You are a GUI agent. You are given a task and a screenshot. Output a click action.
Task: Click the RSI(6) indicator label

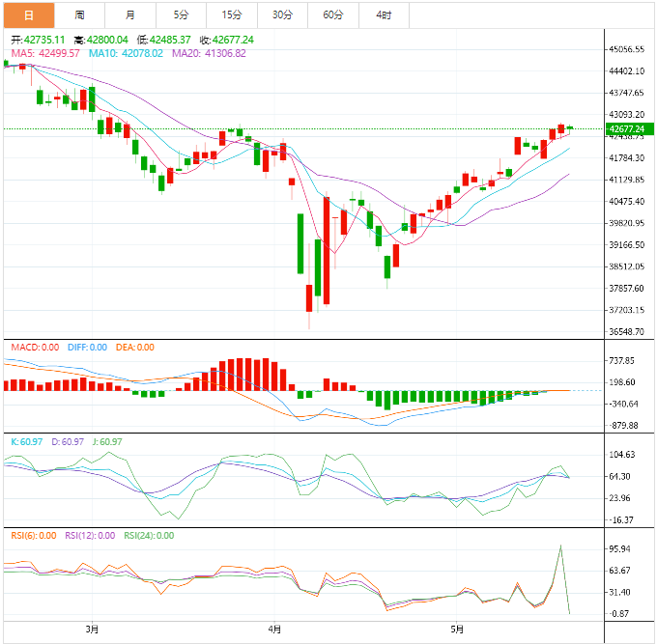click(x=31, y=536)
